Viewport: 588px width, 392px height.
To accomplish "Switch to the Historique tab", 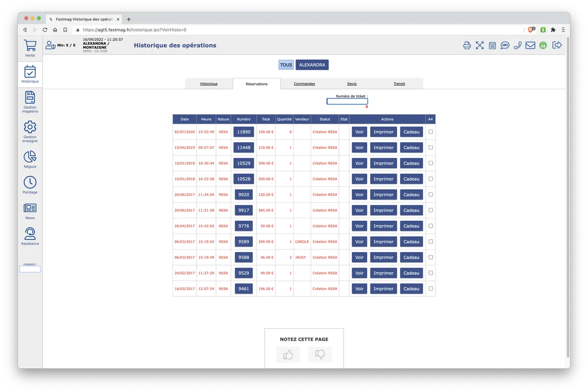I will click(x=209, y=84).
